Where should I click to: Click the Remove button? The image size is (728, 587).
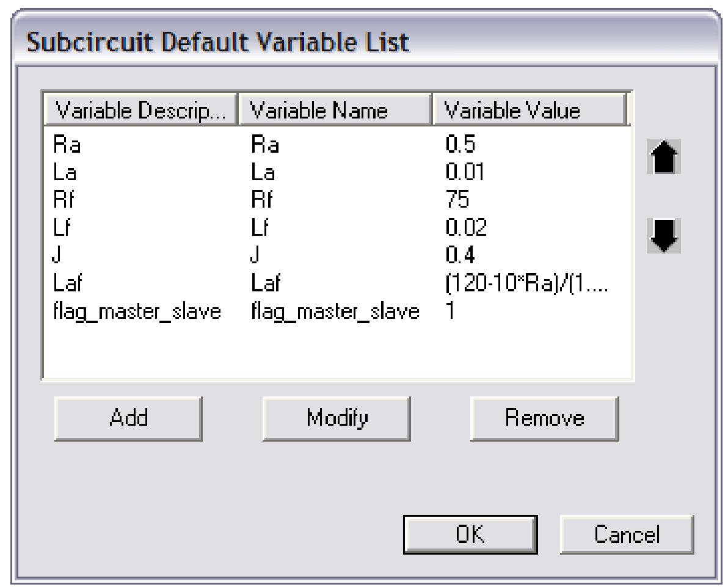pyautogui.click(x=545, y=418)
